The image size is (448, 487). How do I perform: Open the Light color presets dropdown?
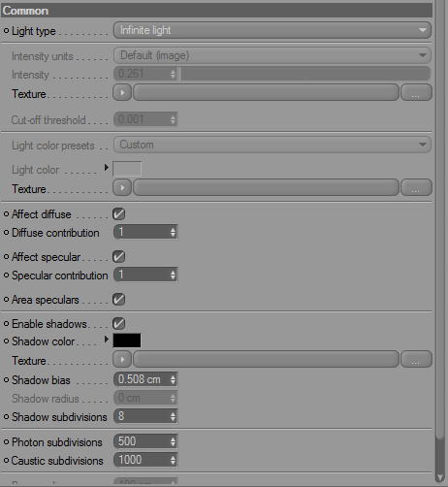(272, 145)
